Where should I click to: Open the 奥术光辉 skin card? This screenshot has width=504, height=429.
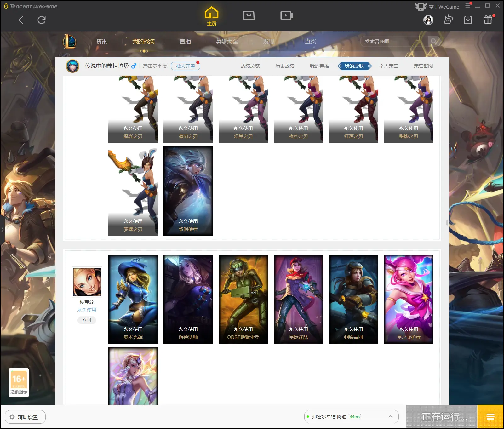pyautogui.click(x=133, y=299)
